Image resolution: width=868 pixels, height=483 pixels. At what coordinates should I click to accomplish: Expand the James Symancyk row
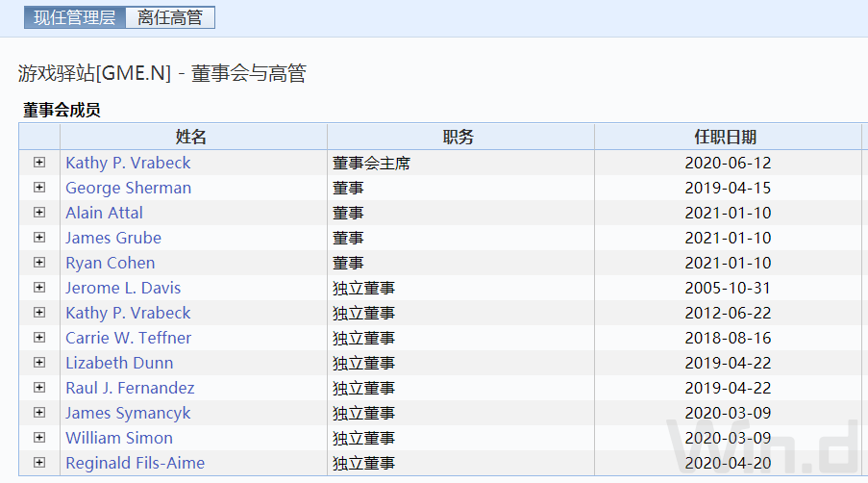[x=39, y=412]
